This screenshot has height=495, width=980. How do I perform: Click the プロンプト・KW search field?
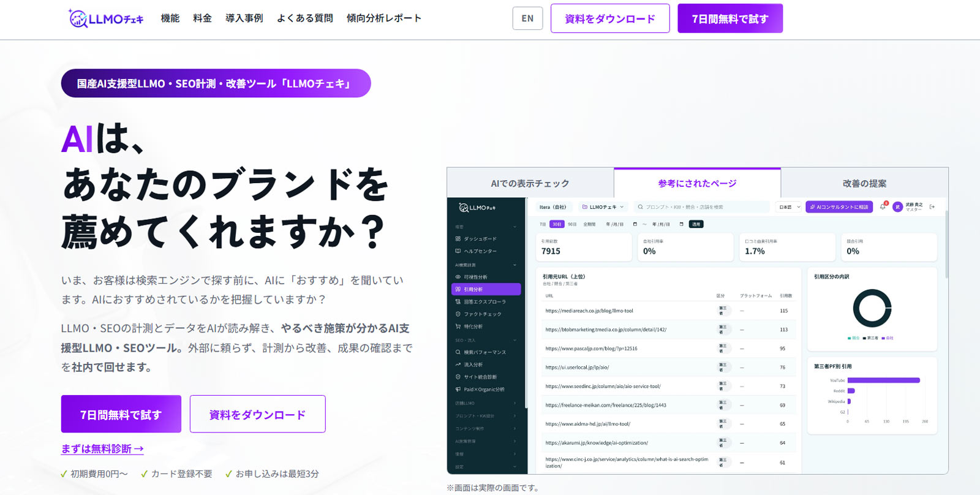pos(701,207)
